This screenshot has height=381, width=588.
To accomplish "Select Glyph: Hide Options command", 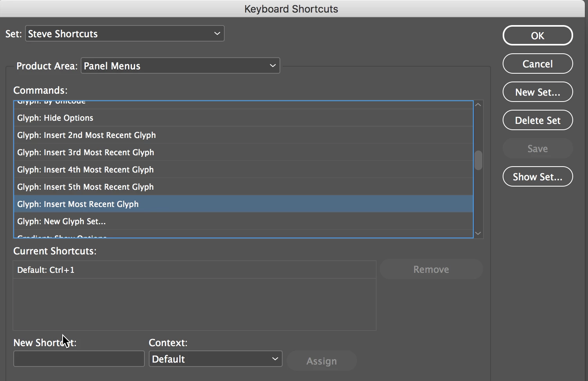I will 55,118.
